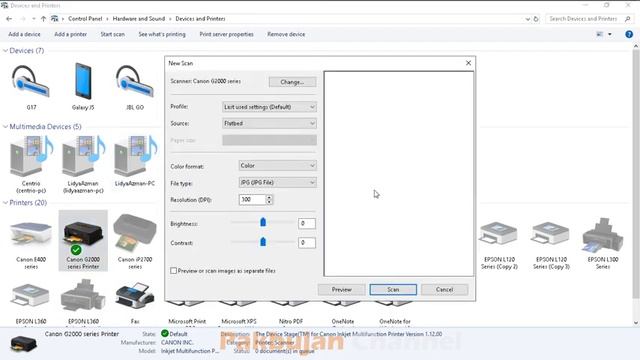
Task: Click the Preview button
Action: 342,289
